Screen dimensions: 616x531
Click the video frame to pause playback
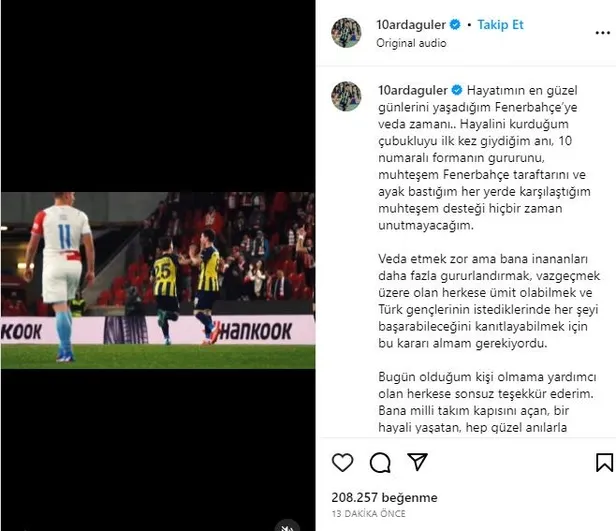pos(158,280)
